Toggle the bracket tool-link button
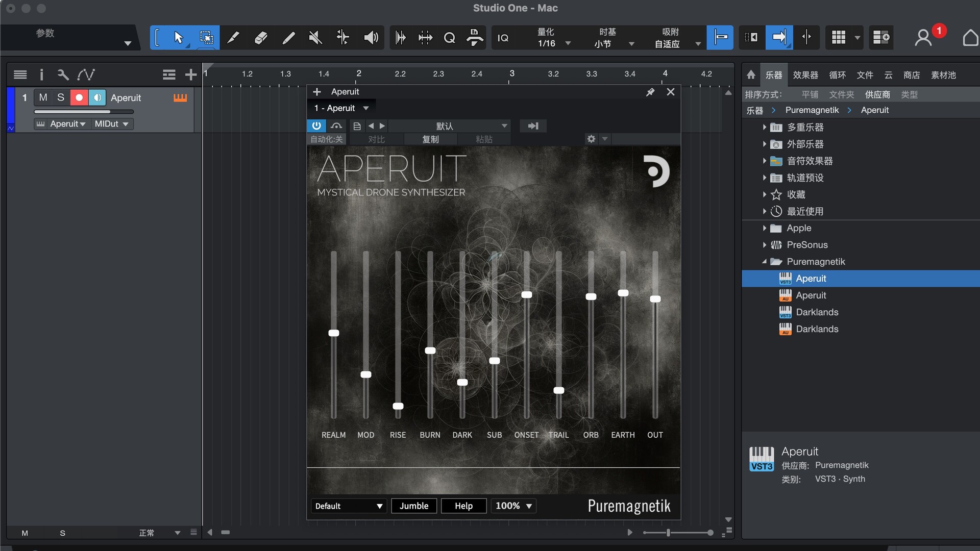This screenshot has width=980, height=551. [x=157, y=37]
